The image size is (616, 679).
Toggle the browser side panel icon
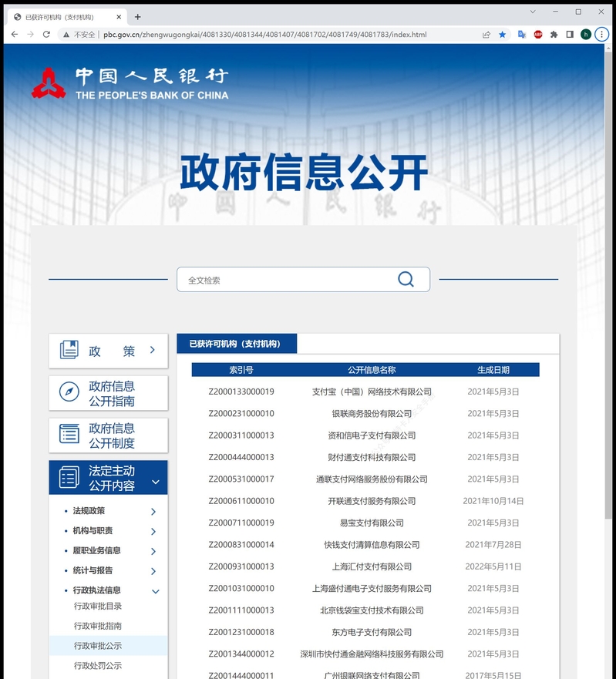[x=570, y=35]
